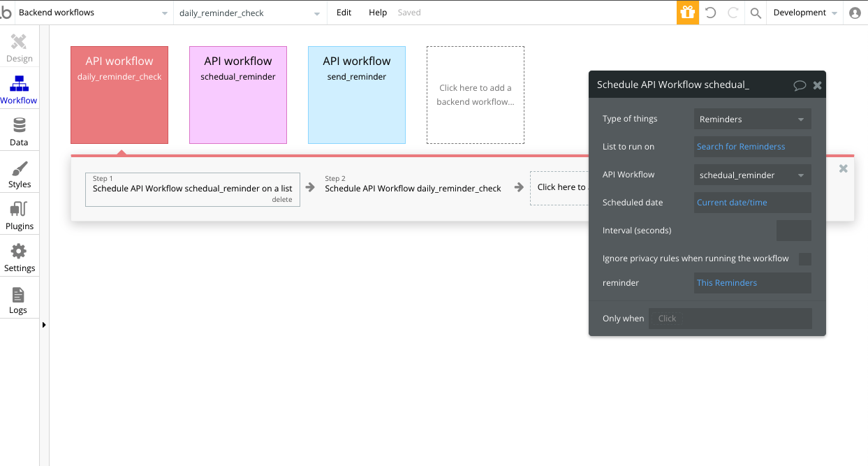This screenshot has width=868, height=466.
Task: Open the Workflow tab in sidebar
Action: coord(19,89)
